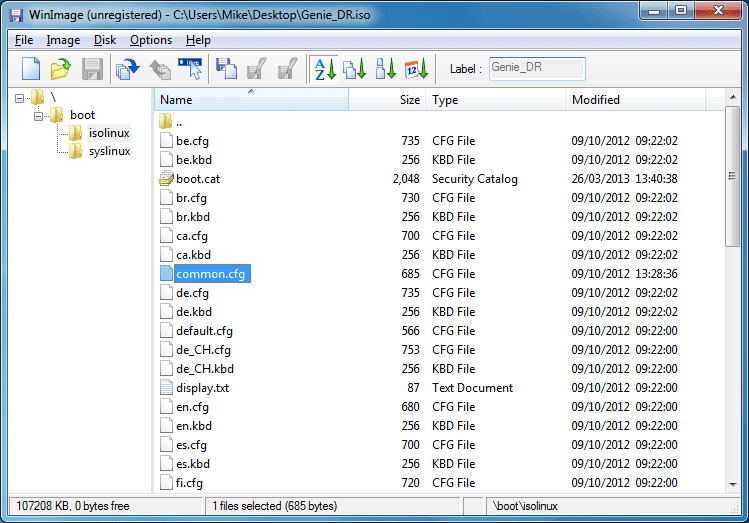Image resolution: width=749 pixels, height=523 pixels.
Task: Click the \boot\isolinux status bar path
Action: pos(525,506)
